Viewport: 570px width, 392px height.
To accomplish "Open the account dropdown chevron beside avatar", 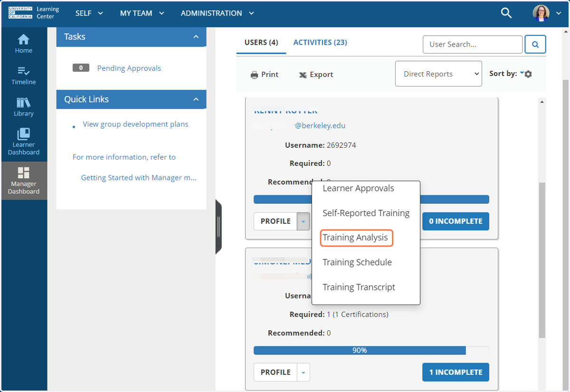I will pos(558,13).
